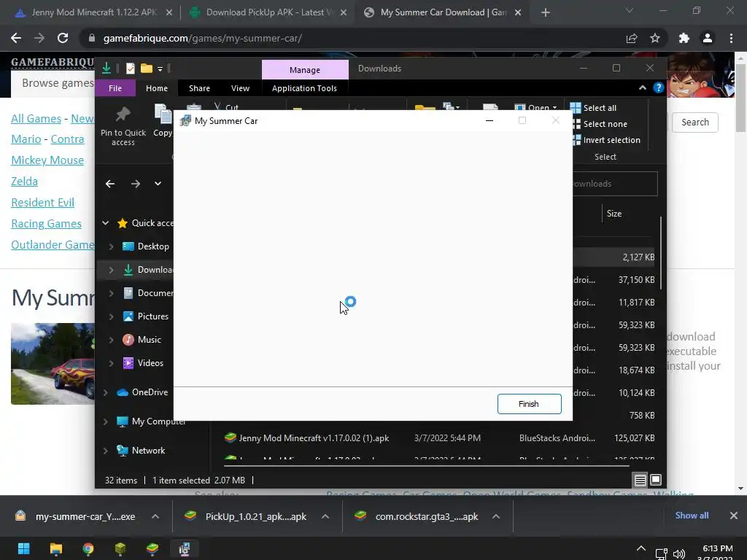Switch to the Download PickUp APK tab
Screen dimensions: 747x560
pos(268,12)
